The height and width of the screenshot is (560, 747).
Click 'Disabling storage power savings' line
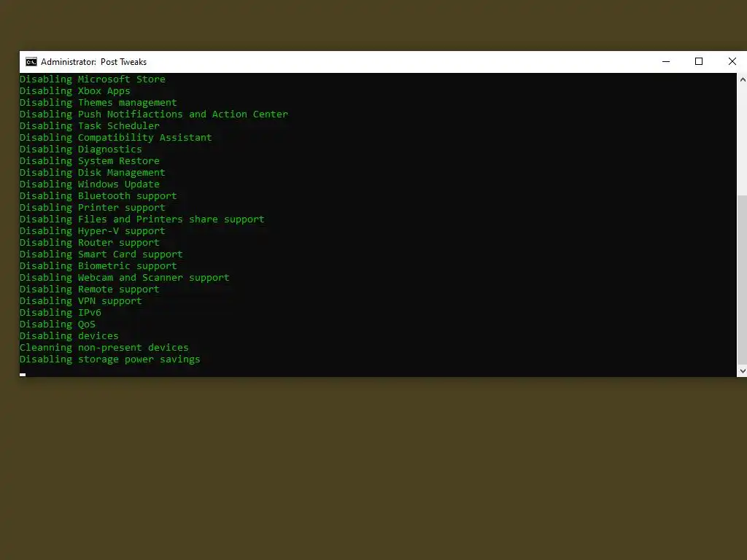tap(109, 359)
